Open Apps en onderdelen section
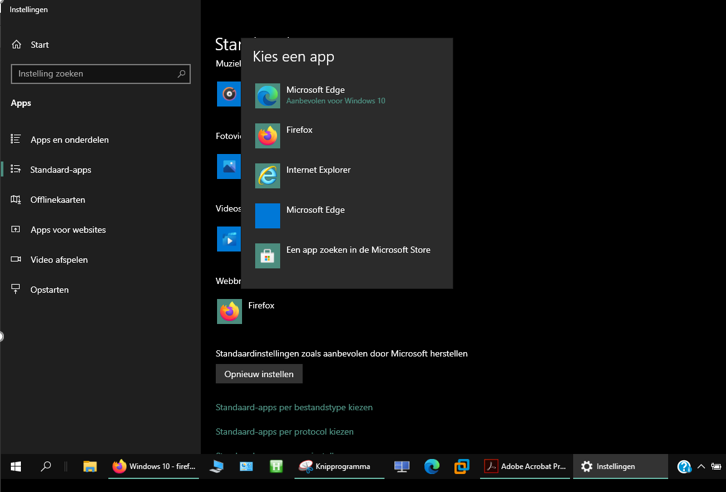 click(69, 140)
